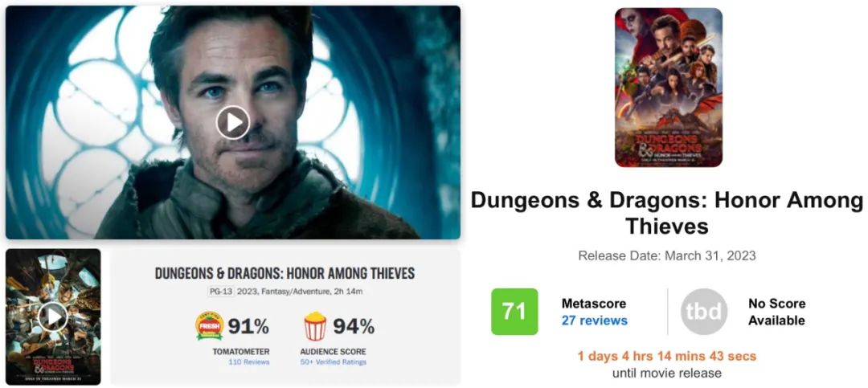
Task: Click the movie poster above the Metacritic title
Action: click(668, 88)
